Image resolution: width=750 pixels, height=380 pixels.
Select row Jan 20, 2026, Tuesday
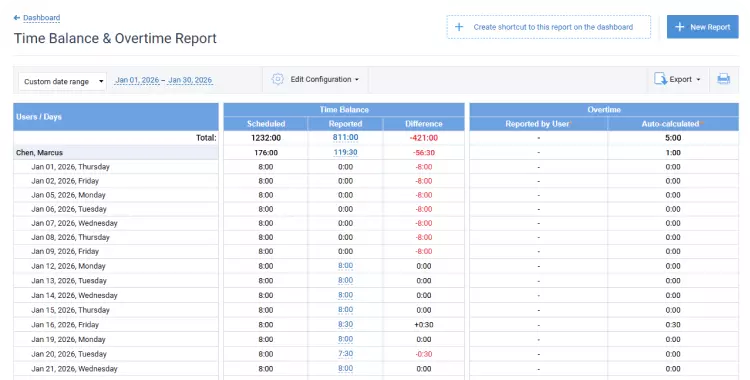point(116,354)
